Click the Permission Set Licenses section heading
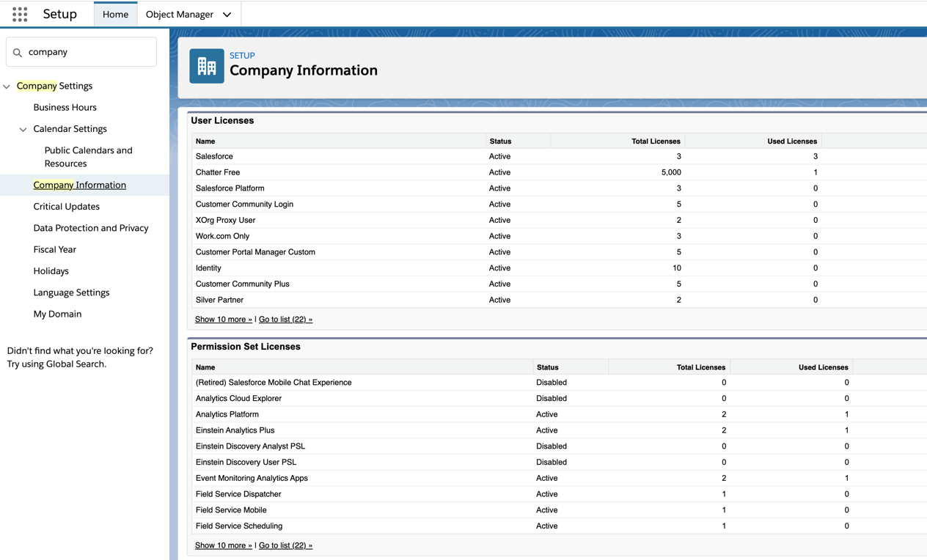927x560 pixels. coord(246,347)
